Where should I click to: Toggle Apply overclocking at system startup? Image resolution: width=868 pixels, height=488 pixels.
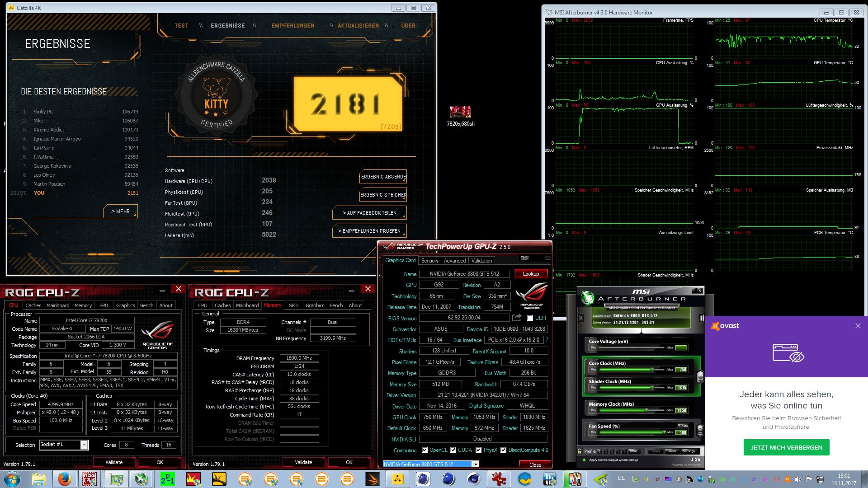tap(584, 460)
